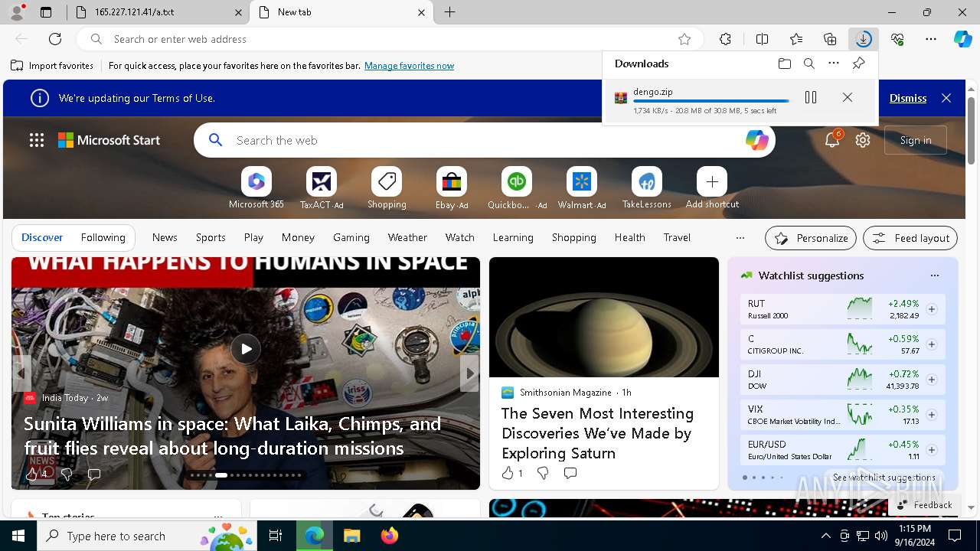Close the Terms of Use banner with X

(946, 98)
